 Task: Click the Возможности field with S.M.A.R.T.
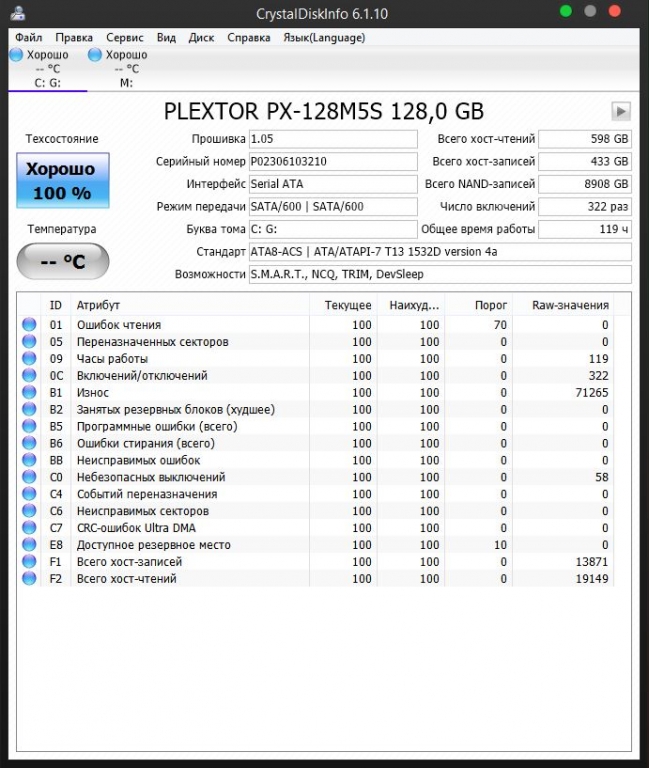(440, 274)
